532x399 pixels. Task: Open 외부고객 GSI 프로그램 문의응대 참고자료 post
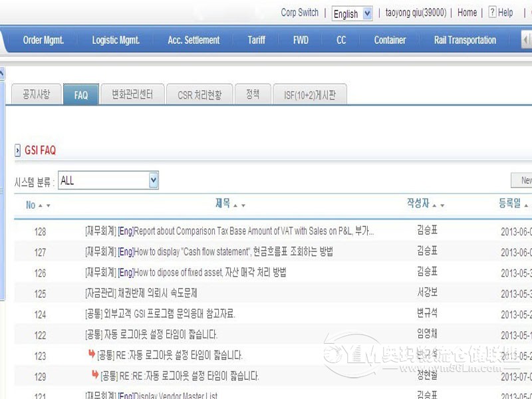click(160, 314)
